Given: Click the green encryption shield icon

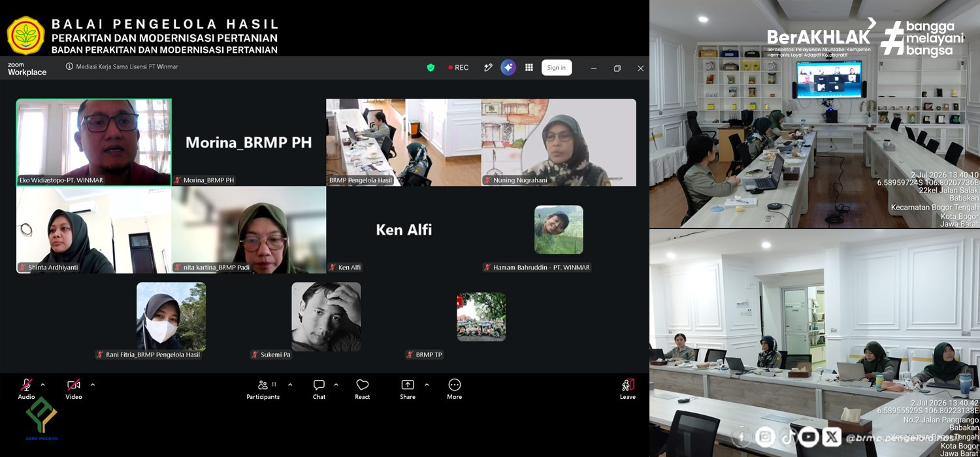Looking at the screenshot, I should 431,67.
